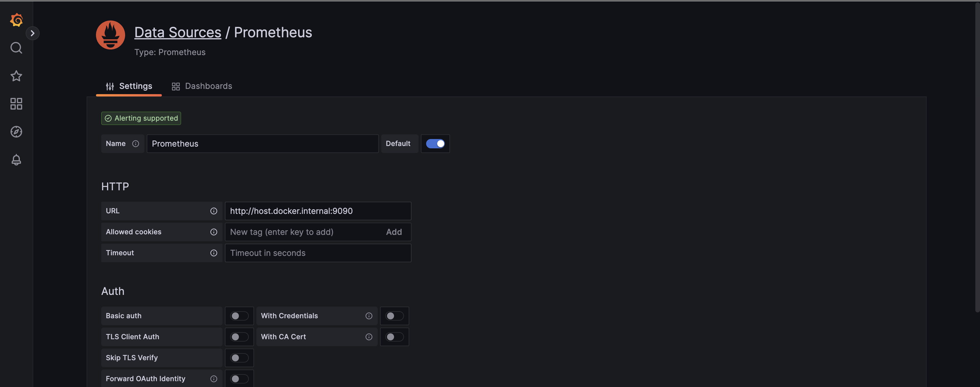Click the Grafana logo home icon

pos(16,20)
